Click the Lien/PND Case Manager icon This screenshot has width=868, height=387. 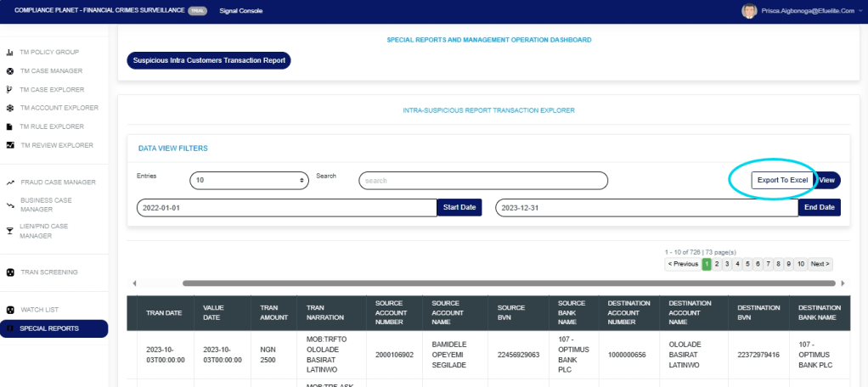[x=10, y=227]
